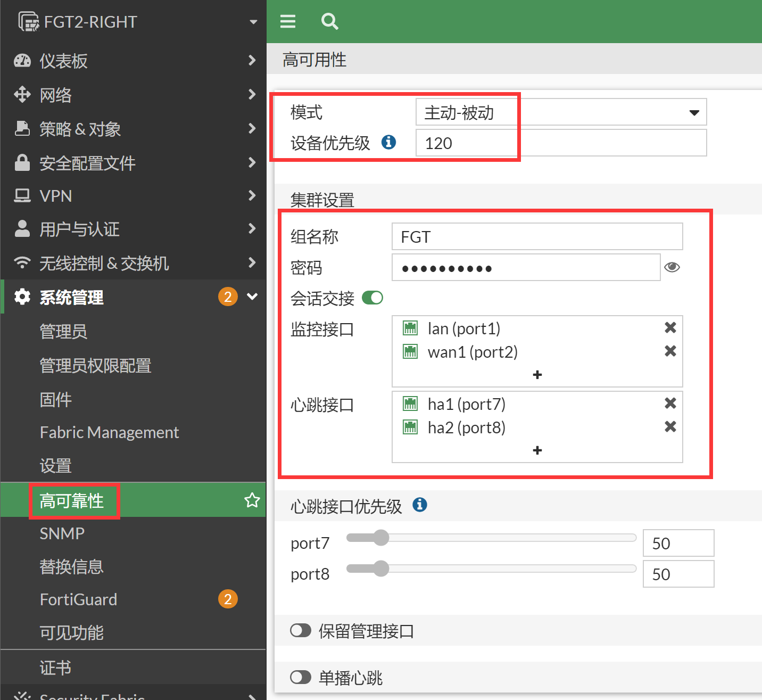Open the 管理员 settings page
This screenshot has width=762, height=700.
[63, 332]
